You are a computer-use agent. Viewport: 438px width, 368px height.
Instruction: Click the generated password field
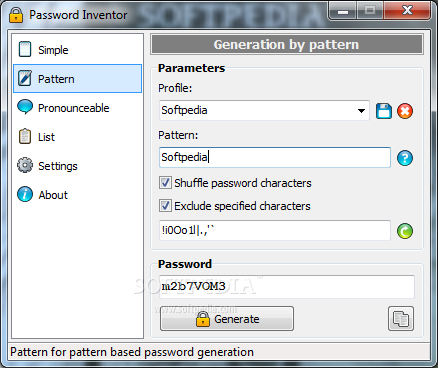pyautogui.click(x=287, y=287)
